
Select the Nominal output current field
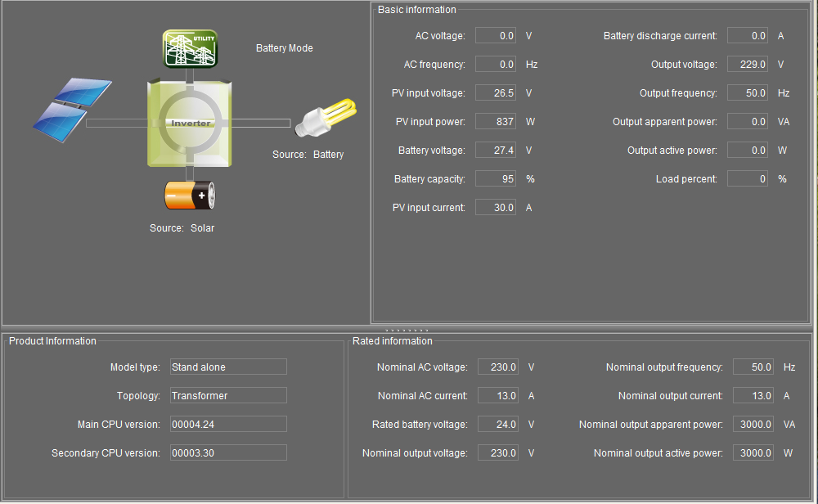pyautogui.click(x=753, y=395)
